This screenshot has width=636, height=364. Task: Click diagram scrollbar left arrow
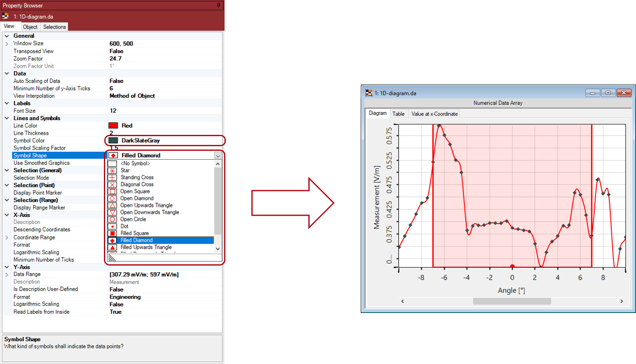point(403,301)
